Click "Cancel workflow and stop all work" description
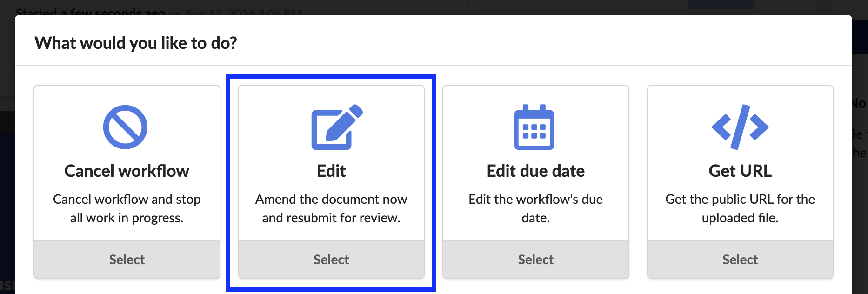This screenshot has width=868, height=294. [x=127, y=208]
